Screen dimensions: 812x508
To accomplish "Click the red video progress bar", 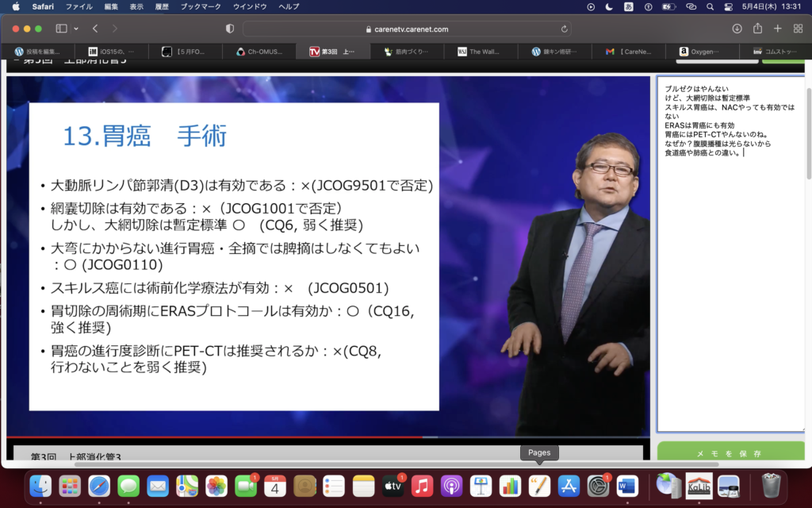I will (214, 437).
